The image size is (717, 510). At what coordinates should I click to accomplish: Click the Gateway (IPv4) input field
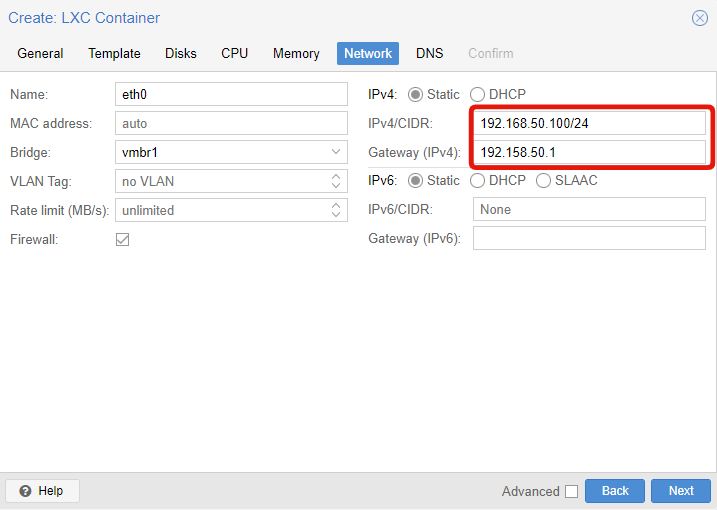[589, 152]
